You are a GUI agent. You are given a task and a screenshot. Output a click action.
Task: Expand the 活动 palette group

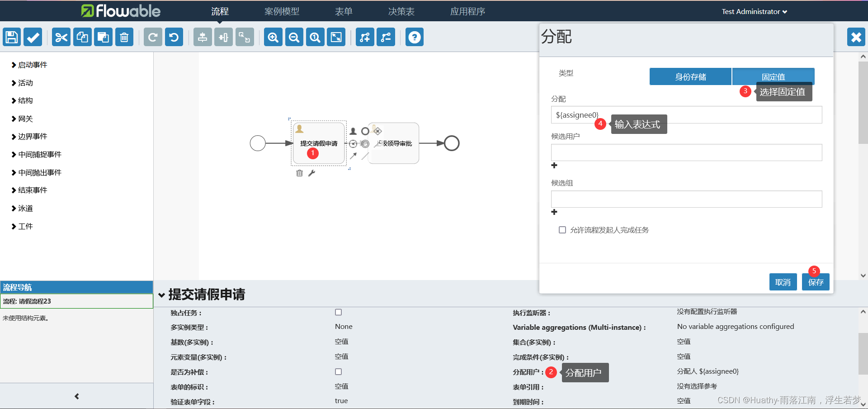click(22, 83)
